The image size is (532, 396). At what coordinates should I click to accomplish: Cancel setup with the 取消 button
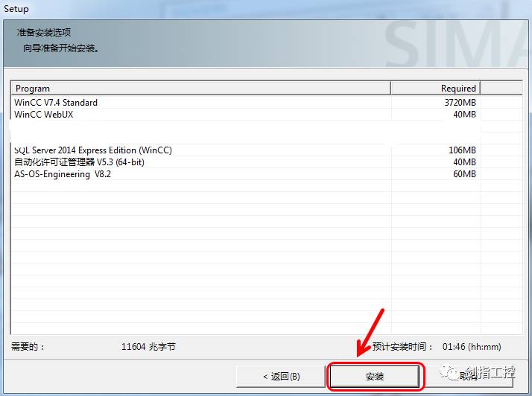coord(468,377)
